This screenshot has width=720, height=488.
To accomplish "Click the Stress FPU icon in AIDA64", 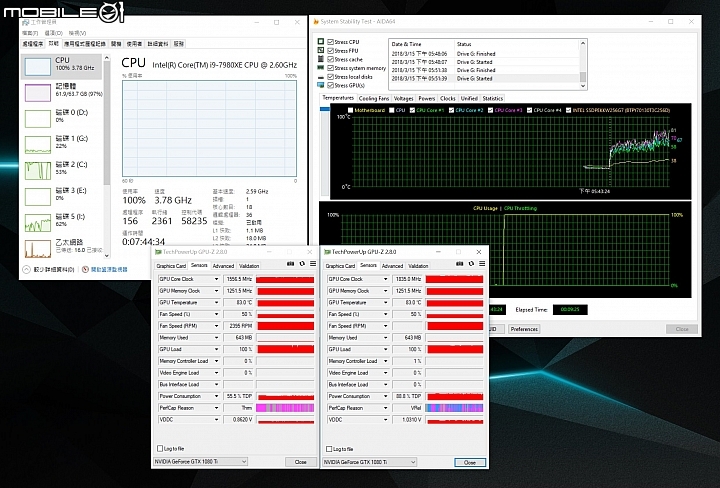I will [321, 50].
